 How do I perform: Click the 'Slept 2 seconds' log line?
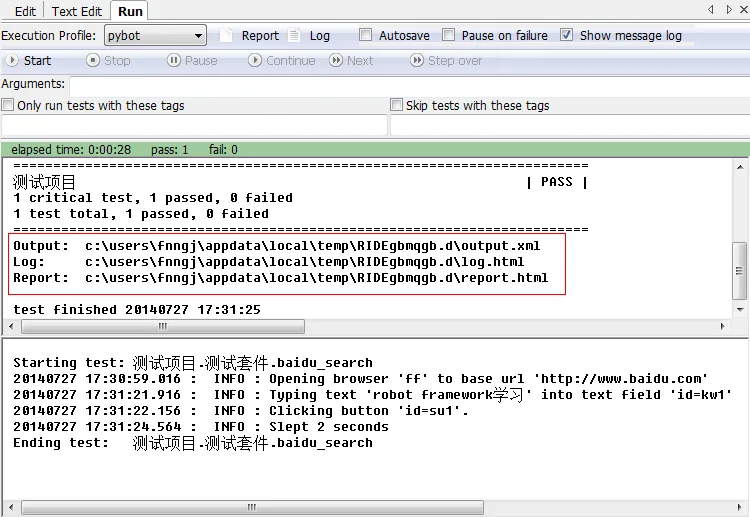(200, 427)
